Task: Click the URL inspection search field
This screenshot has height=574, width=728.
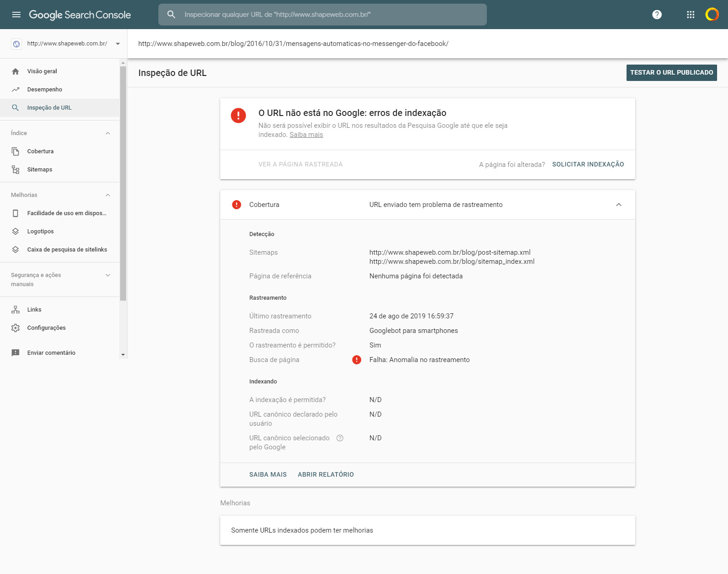Action: pyautogui.click(x=323, y=15)
